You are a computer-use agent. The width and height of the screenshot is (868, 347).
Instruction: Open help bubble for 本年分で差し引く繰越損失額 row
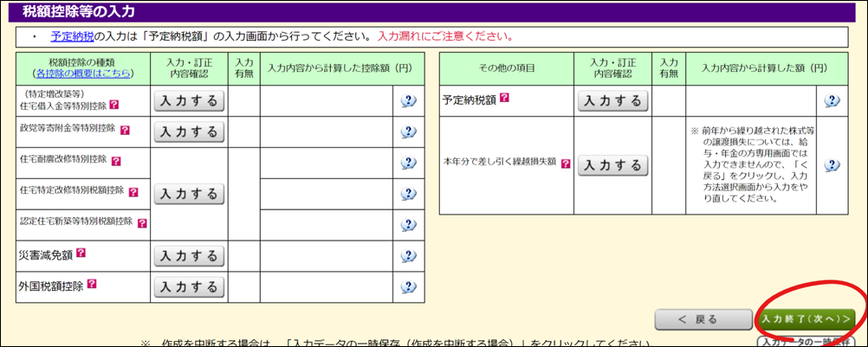click(832, 164)
